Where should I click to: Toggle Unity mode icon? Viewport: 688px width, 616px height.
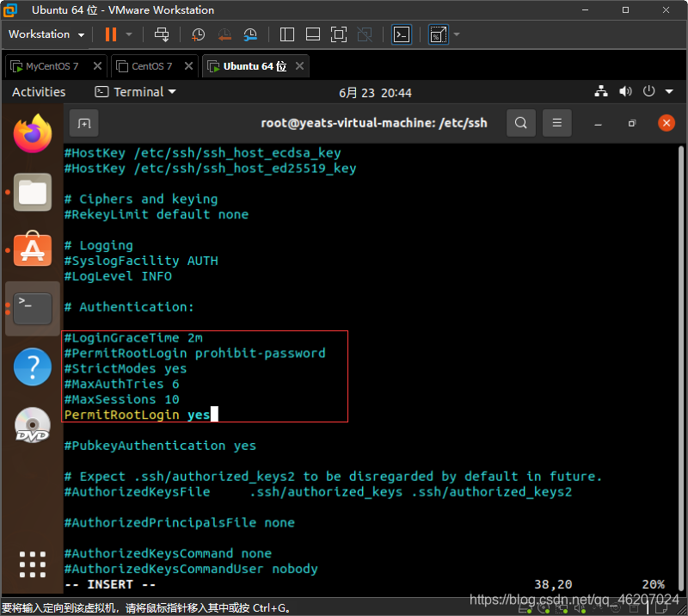click(x=364, y=34)
